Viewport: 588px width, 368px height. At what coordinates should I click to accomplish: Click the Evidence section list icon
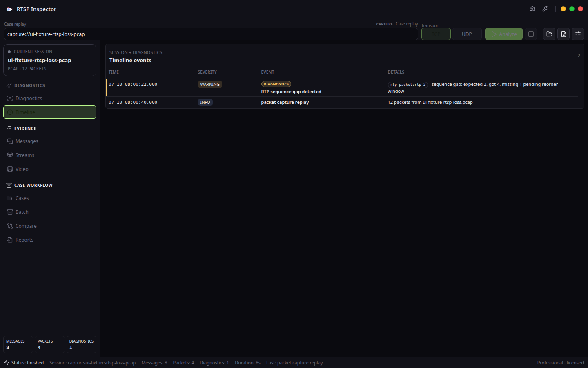click(9, 128)
